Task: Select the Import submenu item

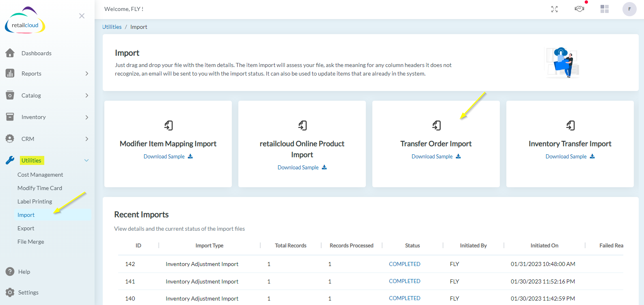Action: tap(26, 215)
